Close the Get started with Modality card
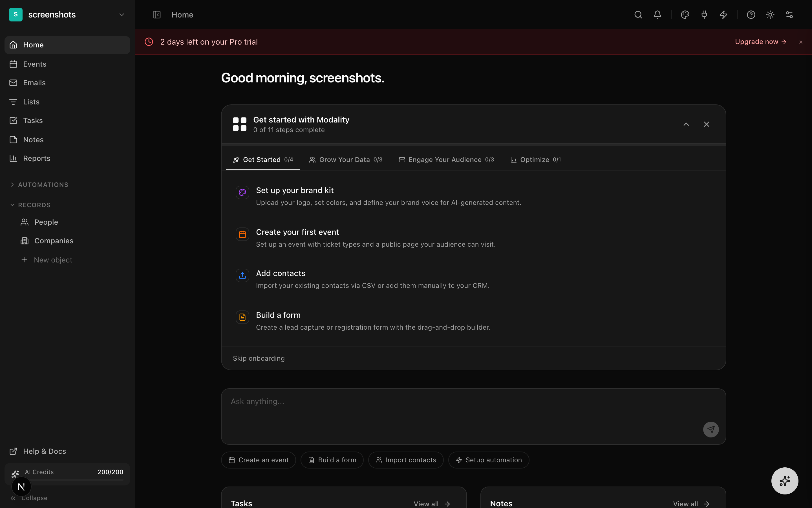This screenshot has height=508, width=812. click(x=706, y=124)
